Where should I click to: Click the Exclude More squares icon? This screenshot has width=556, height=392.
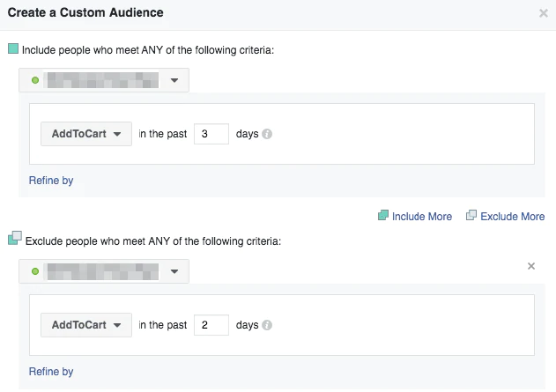point(471,216)
